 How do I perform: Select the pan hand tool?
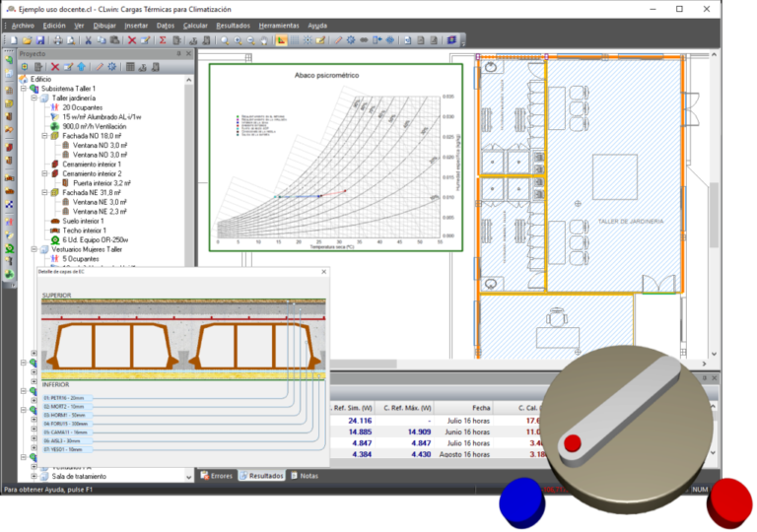click(264, 40)
